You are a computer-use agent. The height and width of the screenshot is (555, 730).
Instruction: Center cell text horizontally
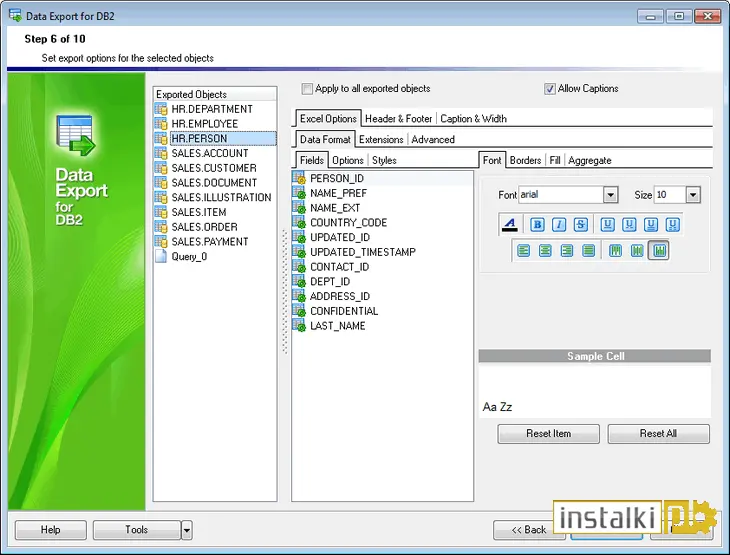545,251
